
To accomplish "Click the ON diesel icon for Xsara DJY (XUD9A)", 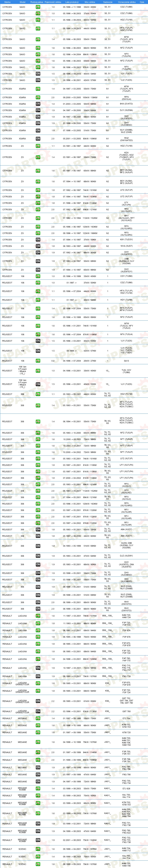I will click(38, 110).
